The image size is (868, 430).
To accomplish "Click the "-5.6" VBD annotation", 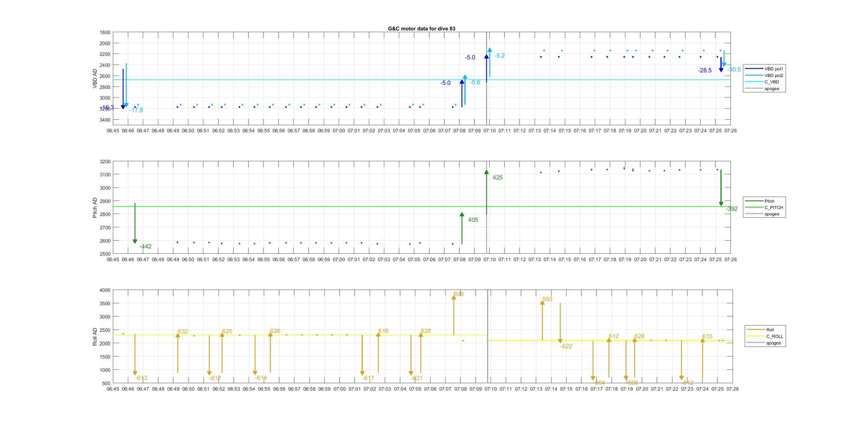I will pyautogui.click(x=475, y=83).
